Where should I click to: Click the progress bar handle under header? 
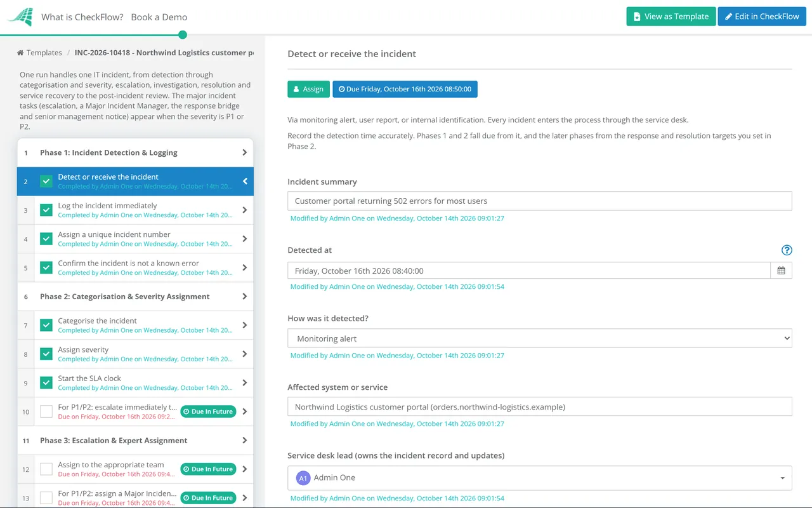[183, 35]
